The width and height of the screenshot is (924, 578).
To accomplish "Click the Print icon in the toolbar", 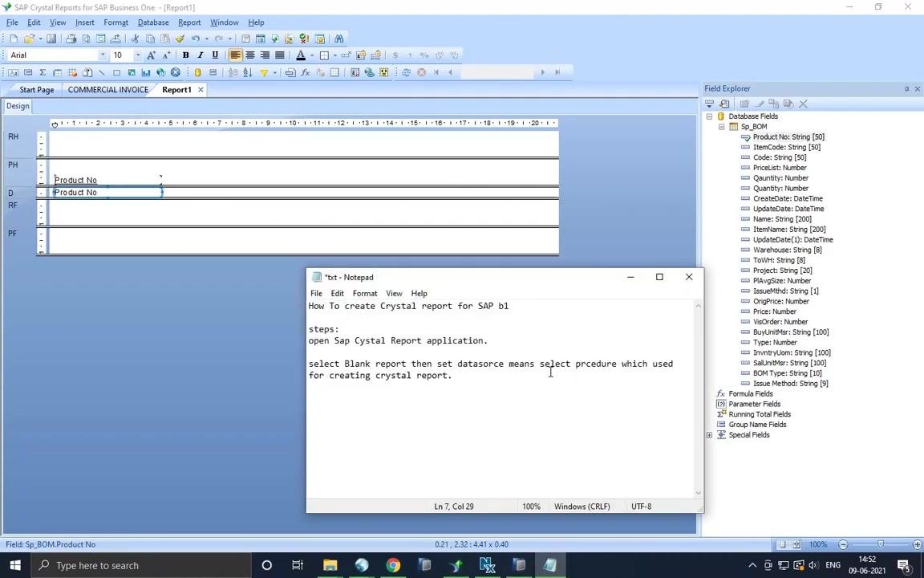I will coord(71,39).
